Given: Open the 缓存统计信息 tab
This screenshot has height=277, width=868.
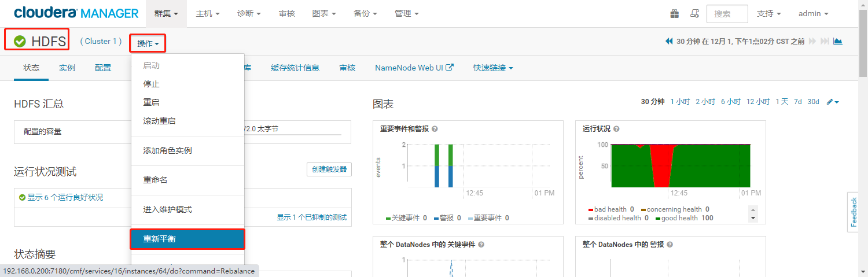Looking at the screenshot, I should [295, 68].
